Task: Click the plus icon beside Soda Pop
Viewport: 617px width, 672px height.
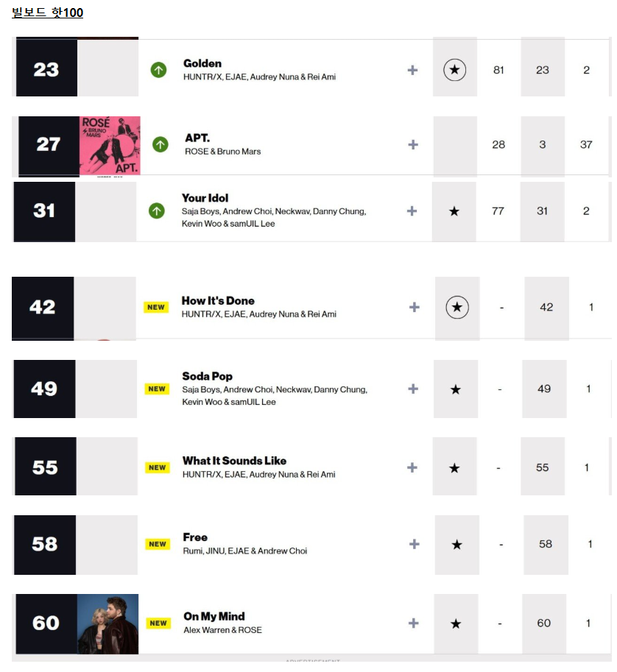Action: (413, 389)
